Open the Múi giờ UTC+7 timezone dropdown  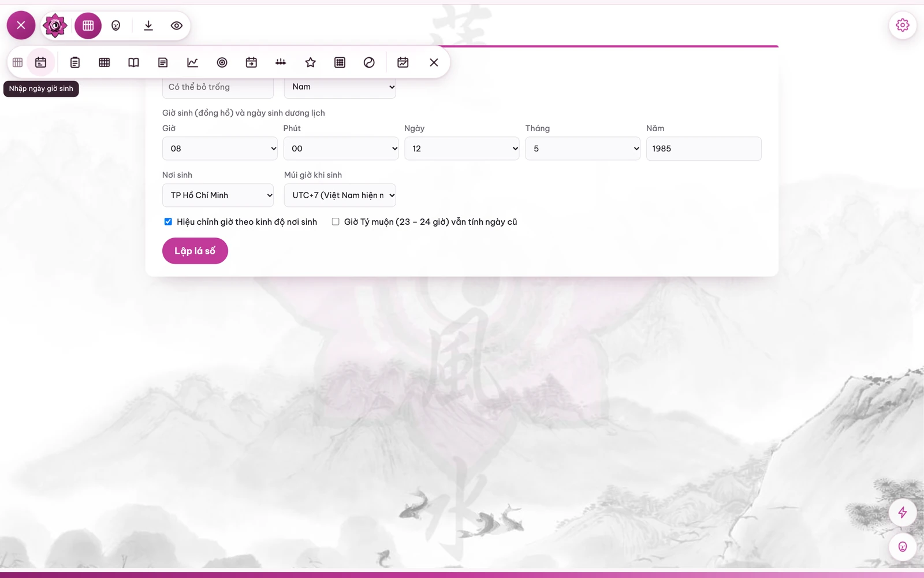pyautogui.click(x=340, y=195)
